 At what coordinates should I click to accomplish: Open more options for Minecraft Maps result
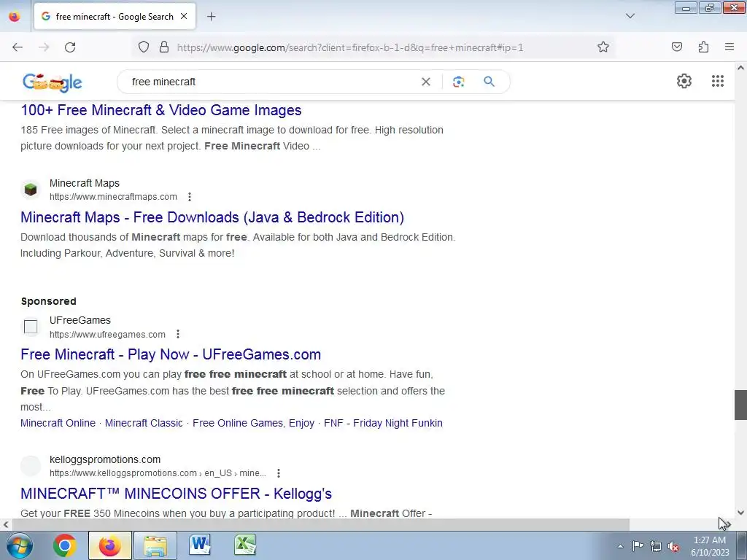point(190,197)
